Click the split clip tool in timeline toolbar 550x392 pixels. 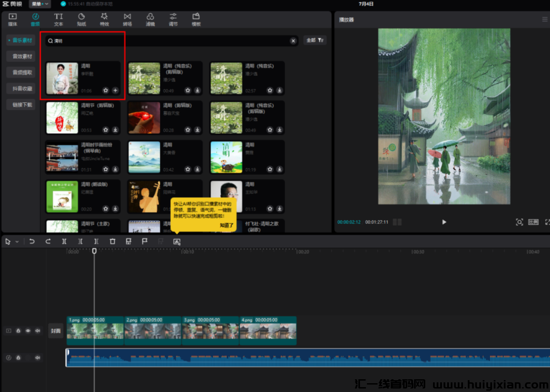coord(64,241)
